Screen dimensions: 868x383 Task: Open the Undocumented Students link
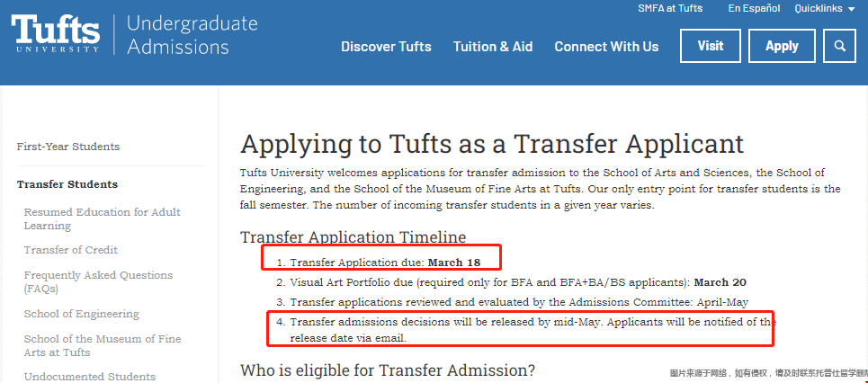click(x=90, y=377)
